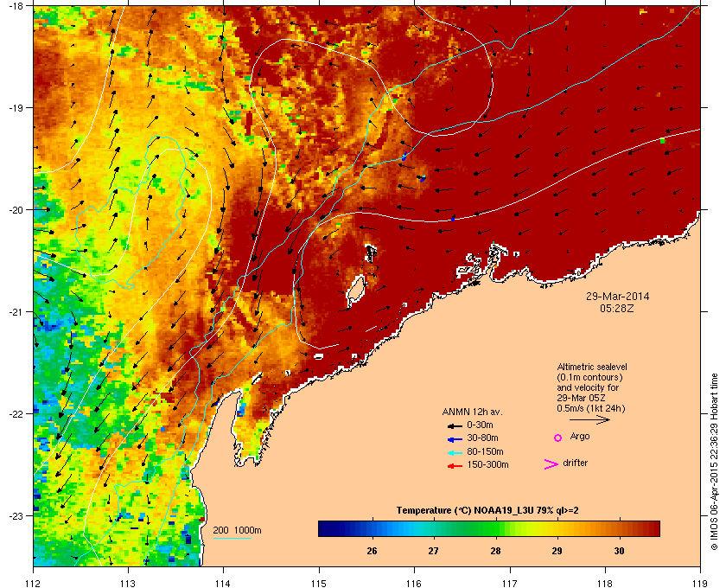Click the longitude axis label '117'
Viewport: 726px width, 588px height.
tap(510, 583)
